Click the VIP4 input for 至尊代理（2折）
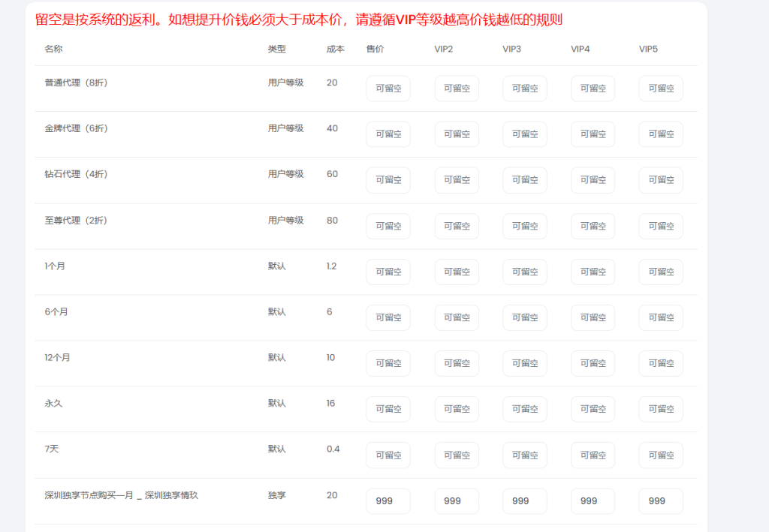The width and height of the screenshot is (769, 532). tap(592, 226)
